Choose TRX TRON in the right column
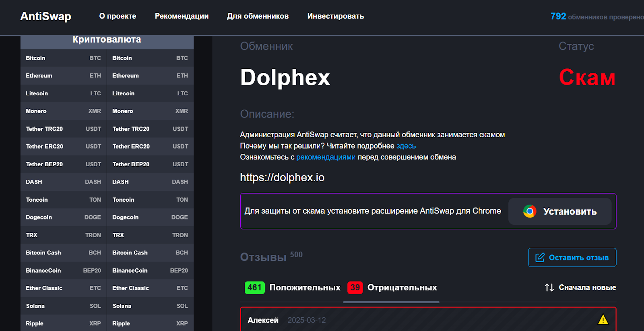Image resolution: width=644 pixels, height=331 pixels. (150, 235)
